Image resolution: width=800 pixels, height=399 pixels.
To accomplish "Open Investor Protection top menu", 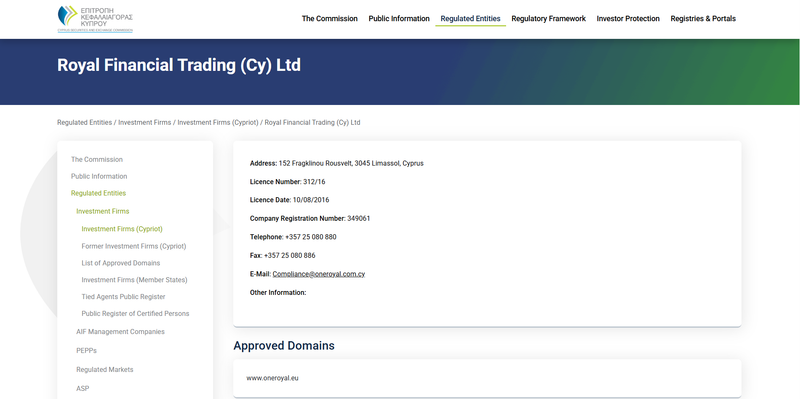I will click(x=628, y=19).
